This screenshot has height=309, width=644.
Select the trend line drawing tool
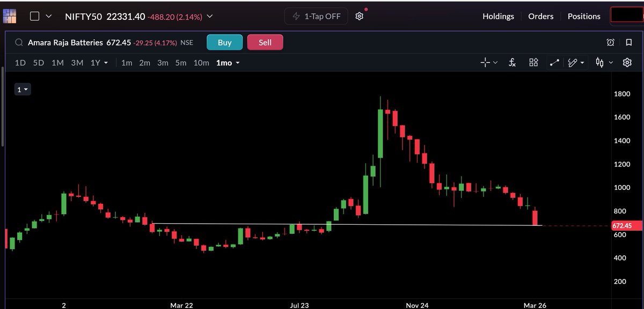coord(554,63)
